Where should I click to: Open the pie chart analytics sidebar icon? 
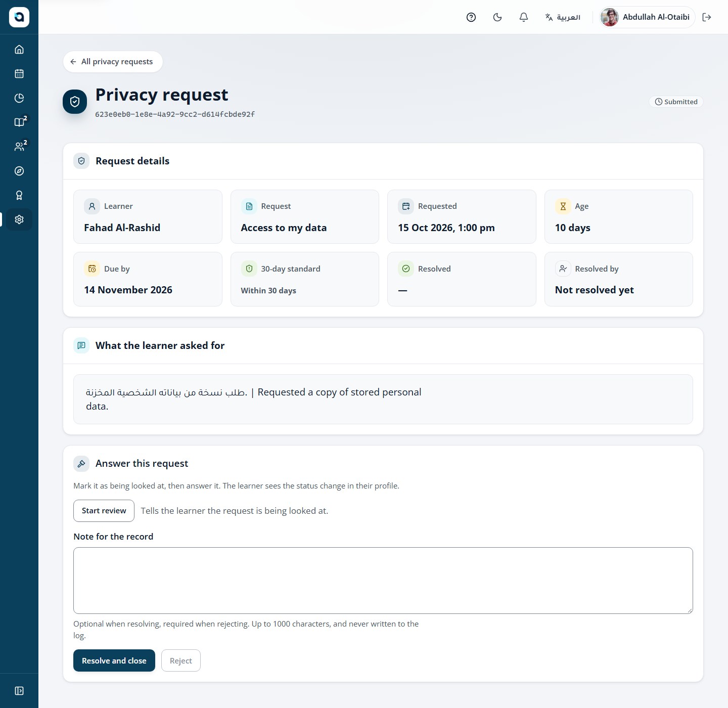(x=19, y=98)
